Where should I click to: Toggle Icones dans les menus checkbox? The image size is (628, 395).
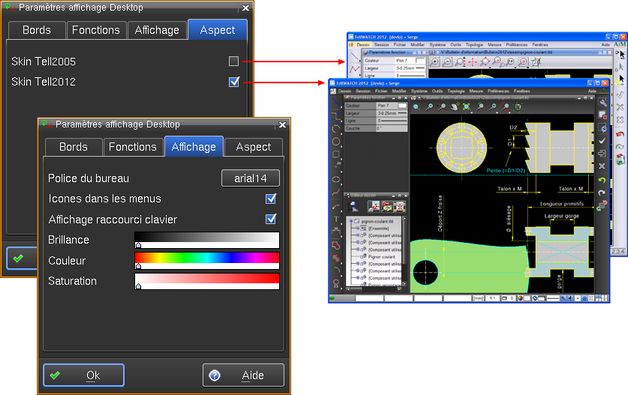(x=271, y=199)
